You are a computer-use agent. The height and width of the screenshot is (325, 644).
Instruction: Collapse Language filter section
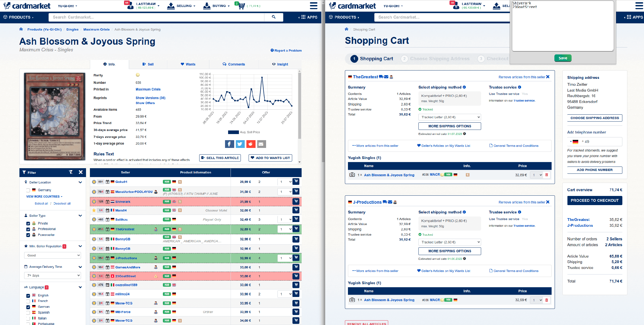pyautogui.click(x=80, y=287)
